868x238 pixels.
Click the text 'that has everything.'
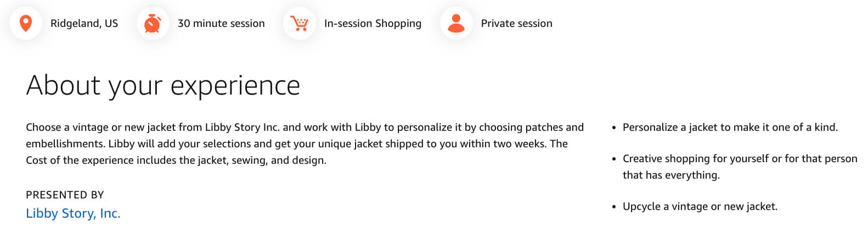(x=671, y=175)
